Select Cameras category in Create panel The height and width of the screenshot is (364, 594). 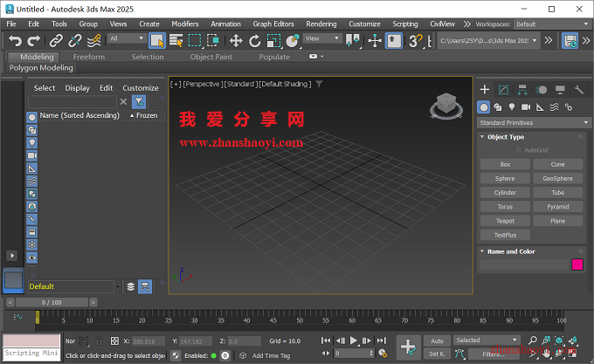point(526,107)
